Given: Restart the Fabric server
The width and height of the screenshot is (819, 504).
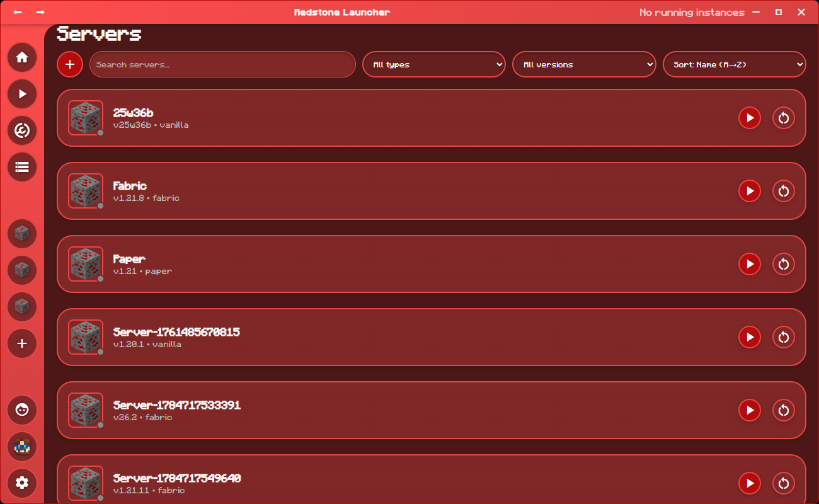Looking at the screenshot, I should tap(784, 191).
